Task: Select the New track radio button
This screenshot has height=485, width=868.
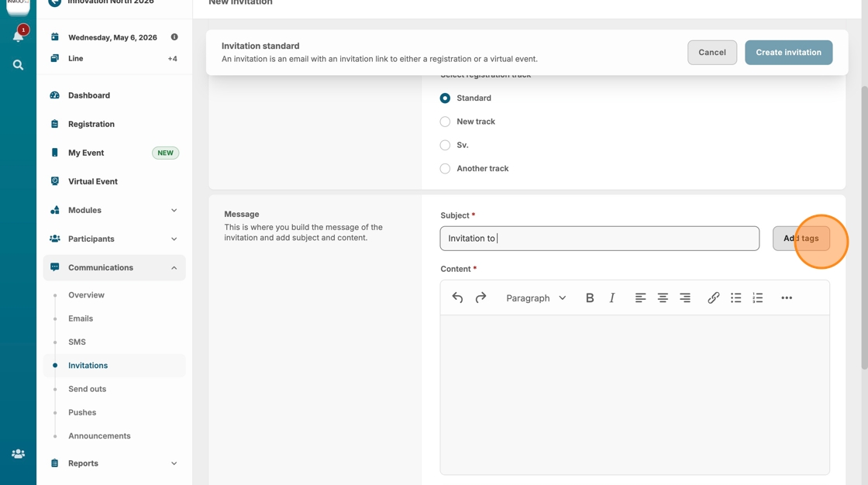Action: (x=445, y=122)
